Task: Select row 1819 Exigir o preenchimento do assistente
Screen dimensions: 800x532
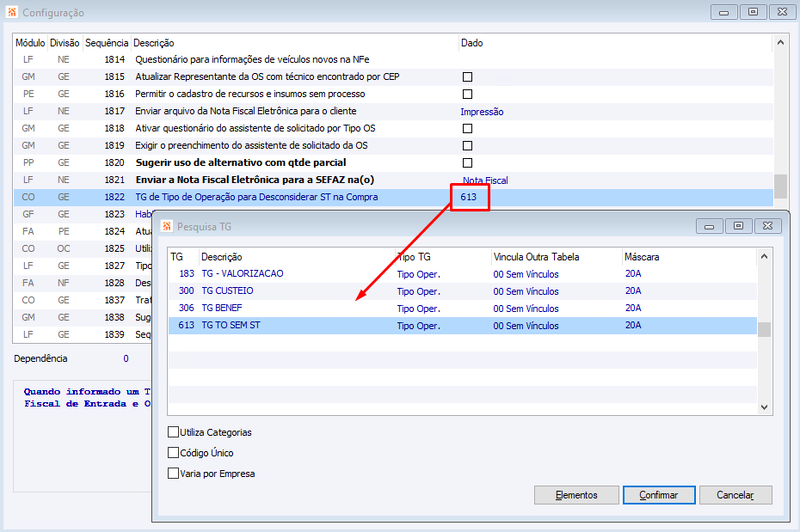Action: tap(393, 146)
